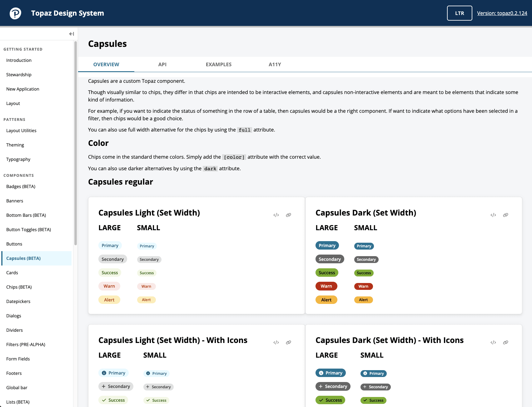Open Layout under Getting Started
532x407 pixels.
[37, 103]
